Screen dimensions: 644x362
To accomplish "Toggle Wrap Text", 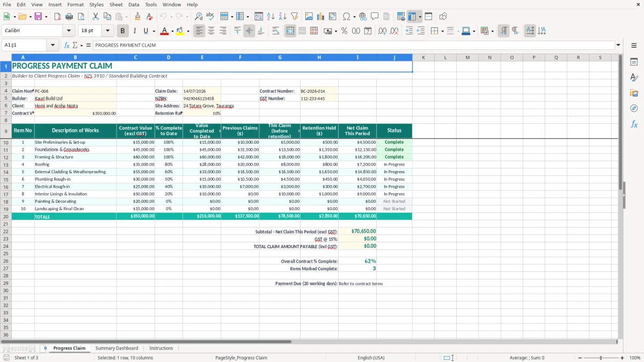I will coord(276,31).
